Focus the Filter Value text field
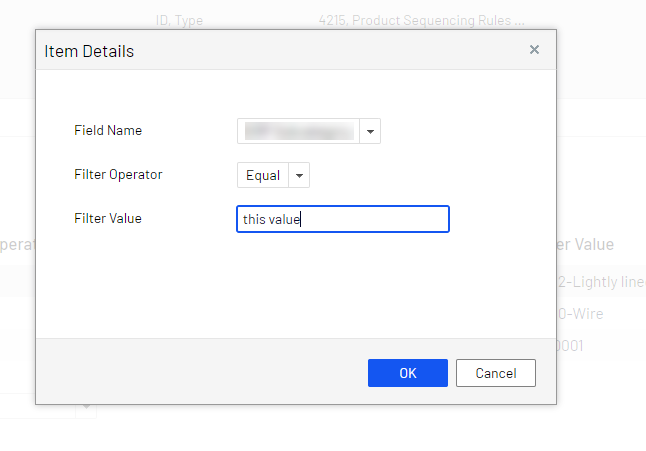Image resolution: width=646 pixels, height=451 pixels. pyautogui.click(x=342, y=219)
